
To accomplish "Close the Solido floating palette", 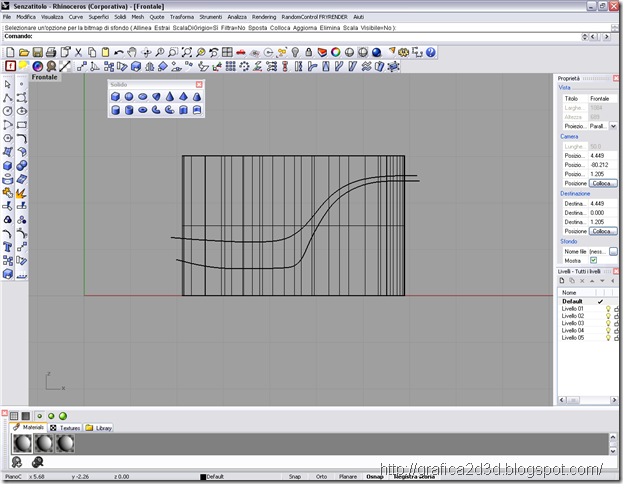I will 199,85.
